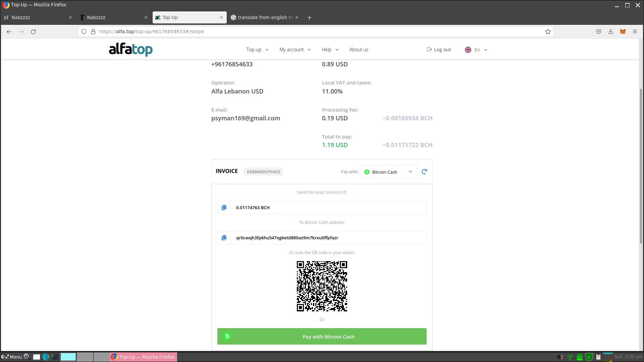View site security padlock info
The height and width of the screenshot is (362, 644).
[x=93, y=32]
